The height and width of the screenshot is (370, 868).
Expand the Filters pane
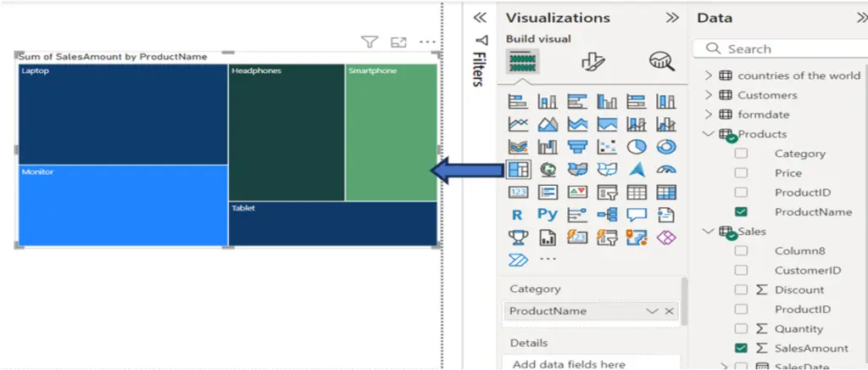point(480,18)
